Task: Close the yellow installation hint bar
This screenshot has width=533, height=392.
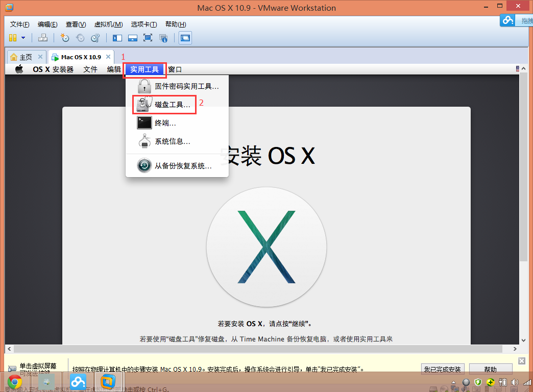Action: point(522,361)
